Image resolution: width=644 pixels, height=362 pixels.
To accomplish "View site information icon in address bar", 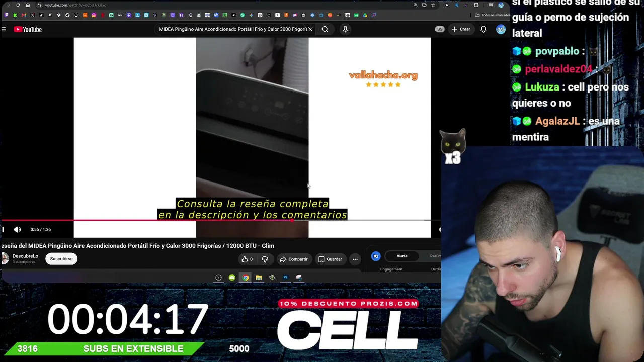I will pos(39,5).
